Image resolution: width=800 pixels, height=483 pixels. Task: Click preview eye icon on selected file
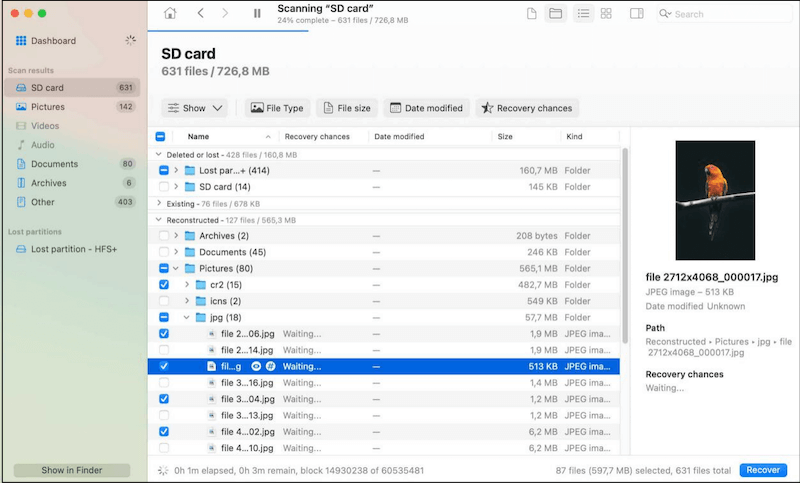pyautogui.click(x=256, y=366)
